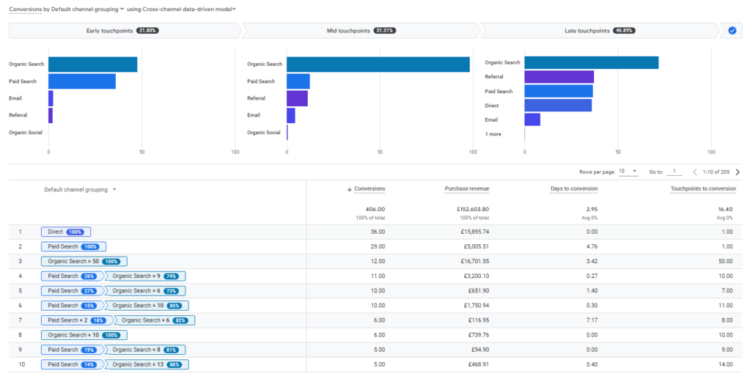Viewport: 750px width, 379px height.
Task: Click the Organic Search bar in Late touchpoints chart
Action: [x=591, y=63]
